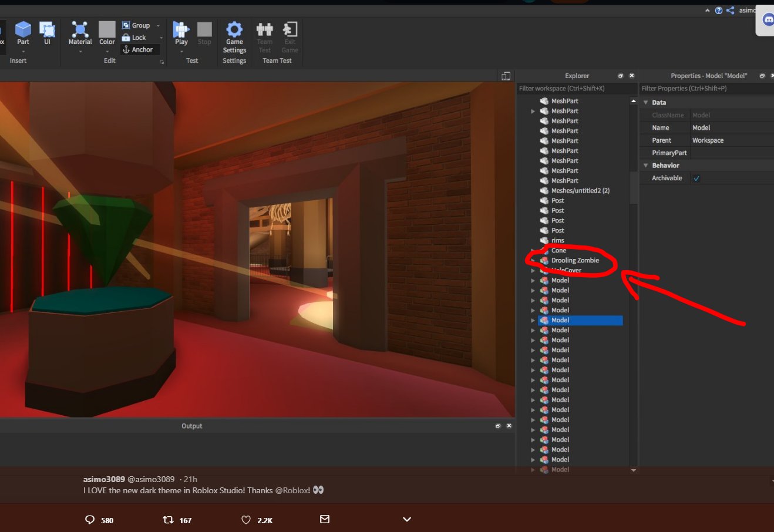Open the Part type dropdown arrow
This screenshot has height=532, width=774.
pos(23,52)
